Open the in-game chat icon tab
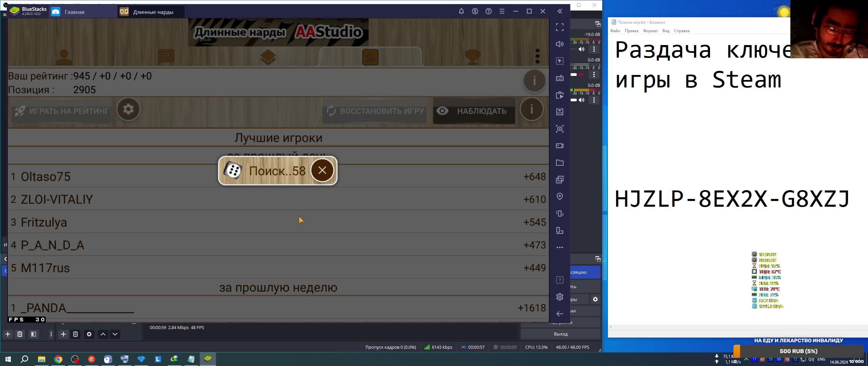This screenshot has height=366, width=868. click(166, 57)
